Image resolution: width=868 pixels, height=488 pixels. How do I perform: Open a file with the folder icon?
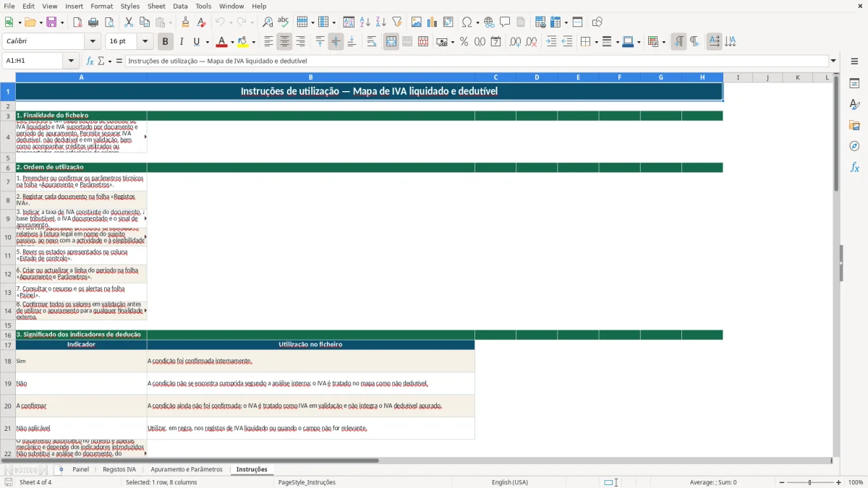29,22
